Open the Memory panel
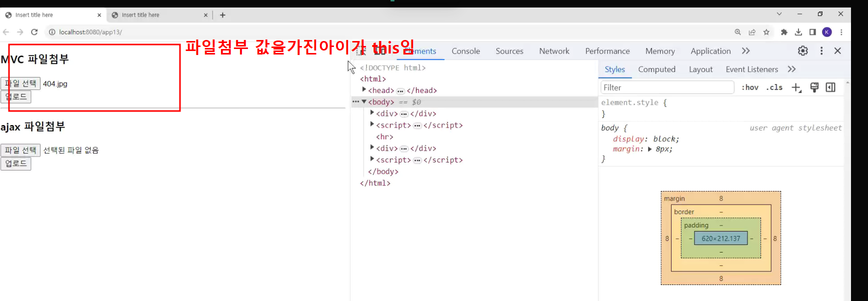 tap(660, 51)
